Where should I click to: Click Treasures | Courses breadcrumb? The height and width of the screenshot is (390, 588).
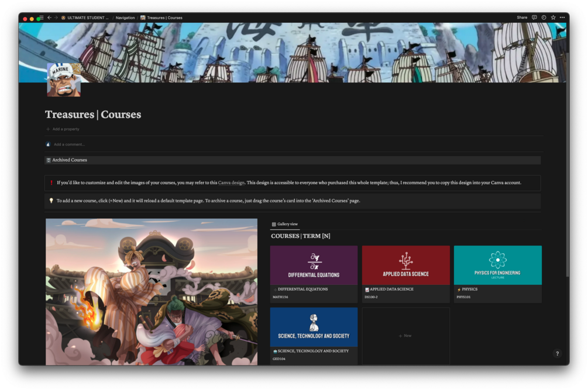[161, 18]
